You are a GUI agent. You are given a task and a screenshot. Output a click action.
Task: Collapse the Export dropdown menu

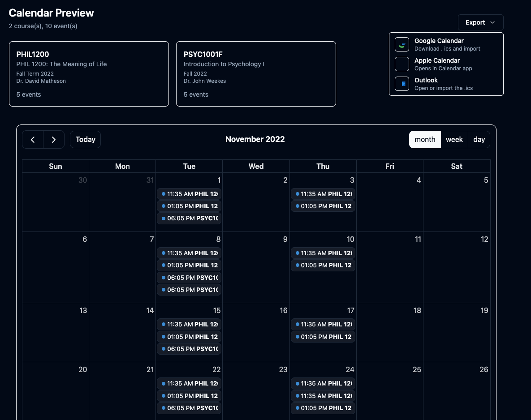pyautogui.click(x=480, y=22)
